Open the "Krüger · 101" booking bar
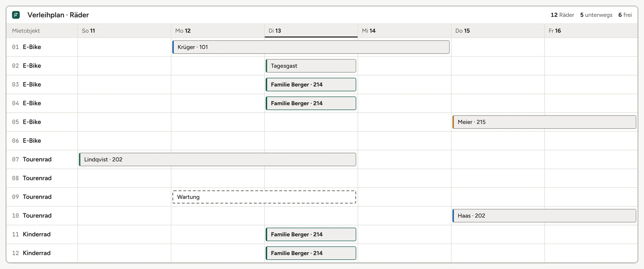644x269 pixels. pos(311,47)
